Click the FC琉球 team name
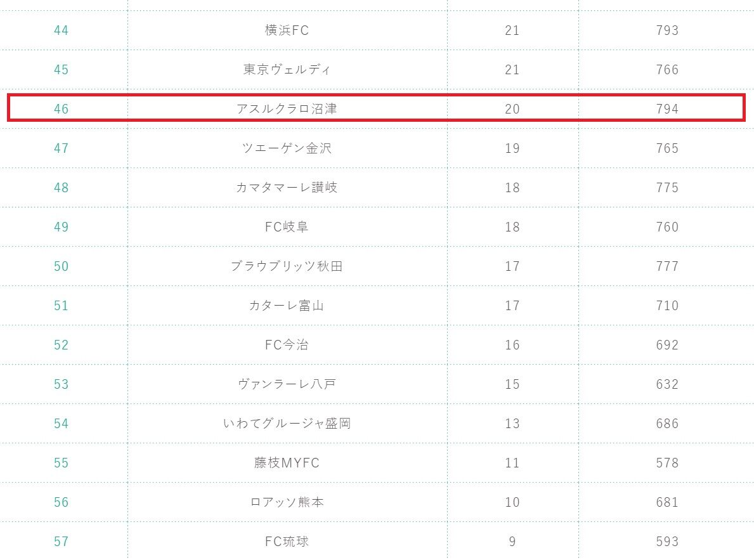Screen dimensions: 754x560 287,541
